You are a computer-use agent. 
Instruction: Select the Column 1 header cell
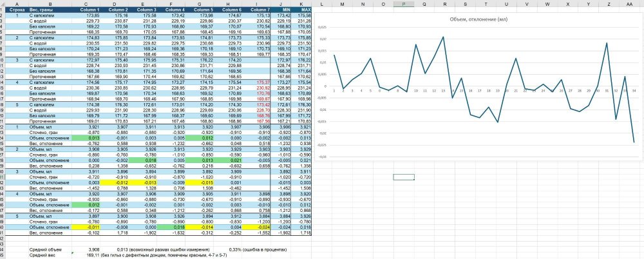(x=90, y=10)
